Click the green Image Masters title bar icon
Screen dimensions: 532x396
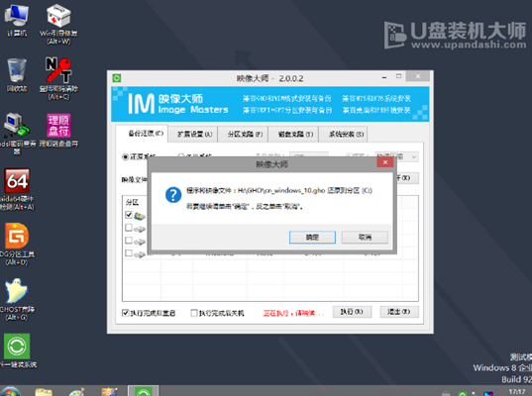pos(117,78)
